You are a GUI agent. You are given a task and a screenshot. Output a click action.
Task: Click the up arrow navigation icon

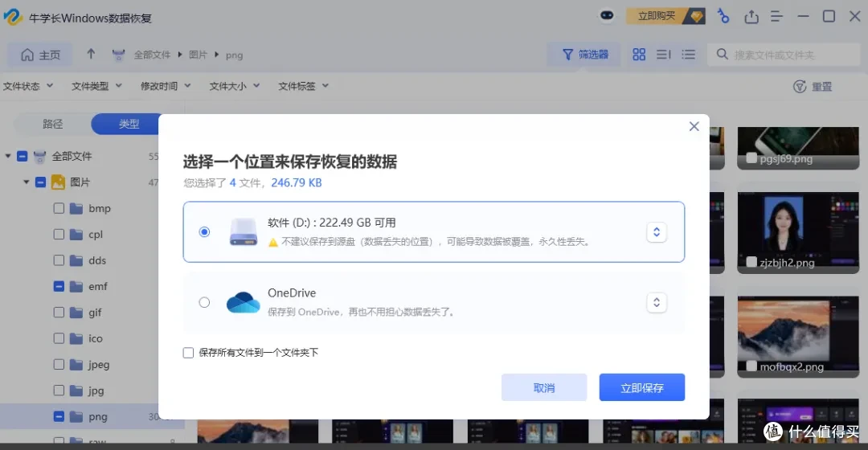click(91, 55)
